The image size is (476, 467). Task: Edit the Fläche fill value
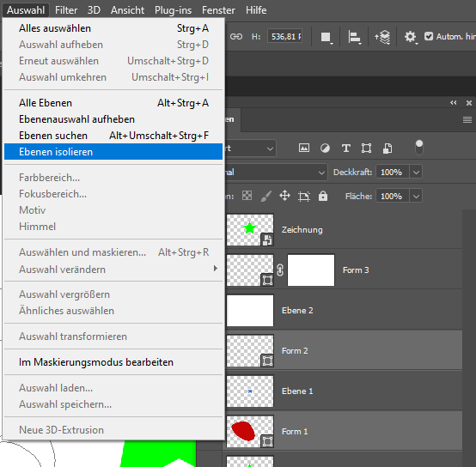(x=392, y=197)
